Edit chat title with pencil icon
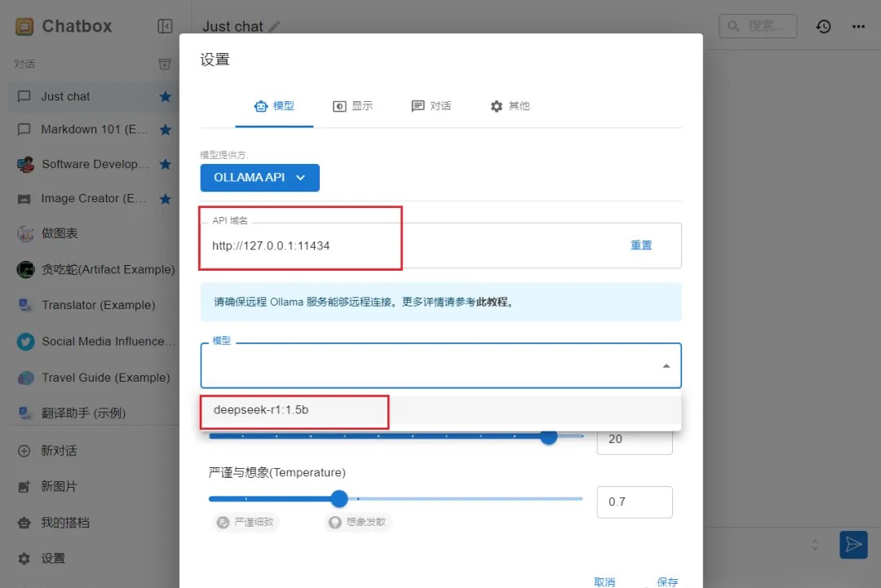The image size is (881, 588). tap(274, 26)
